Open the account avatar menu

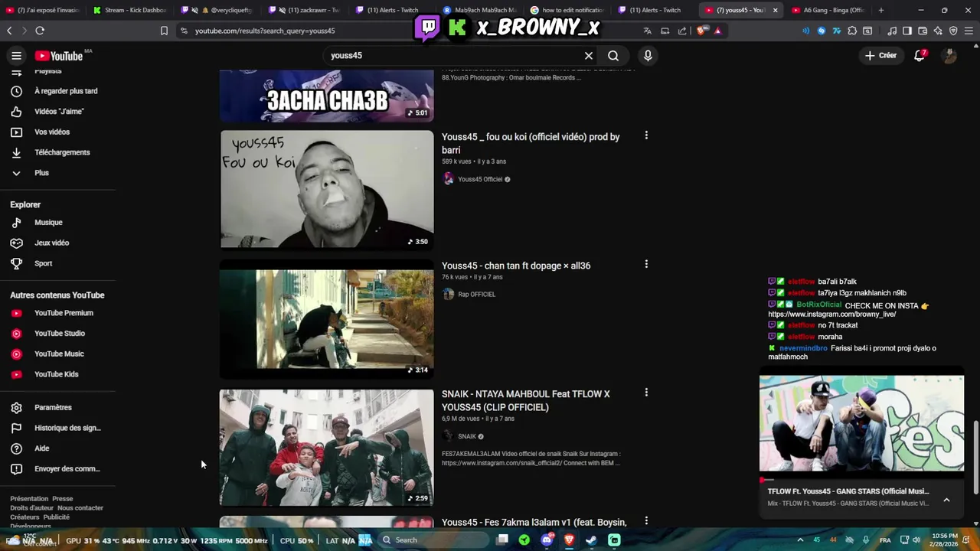tap(949, 56)
